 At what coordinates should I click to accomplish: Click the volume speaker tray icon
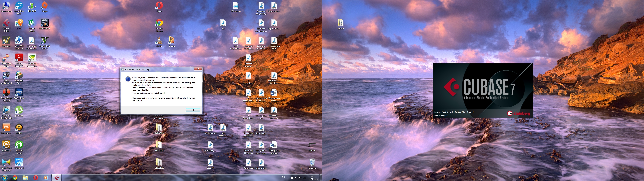pyautogui.click(x=296, y=178)
